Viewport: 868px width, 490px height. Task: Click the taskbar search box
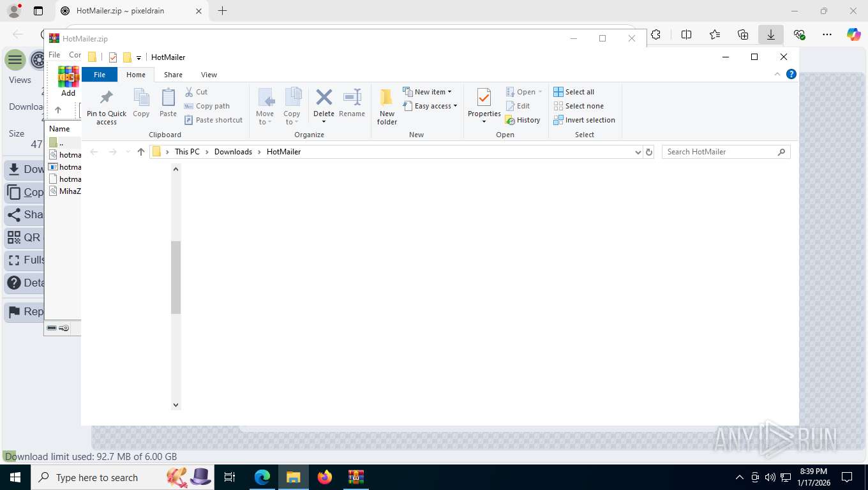click(x=123, y=477)
